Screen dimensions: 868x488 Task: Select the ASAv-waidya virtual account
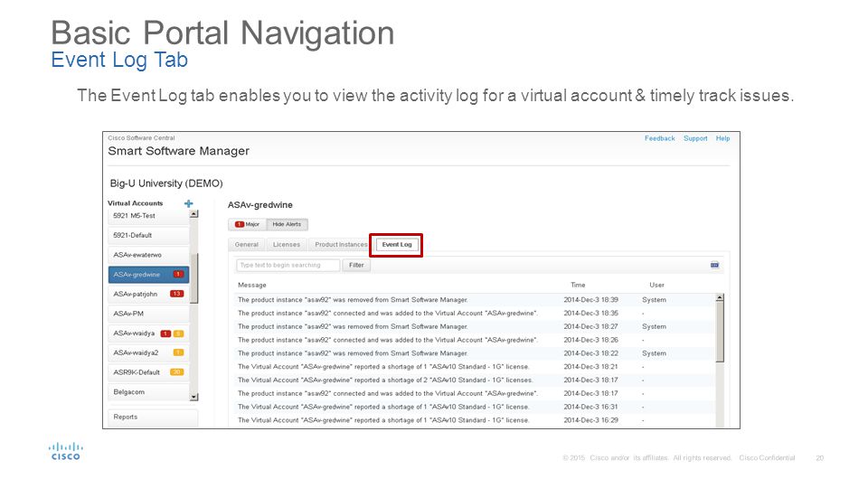(x=148, y=333)
